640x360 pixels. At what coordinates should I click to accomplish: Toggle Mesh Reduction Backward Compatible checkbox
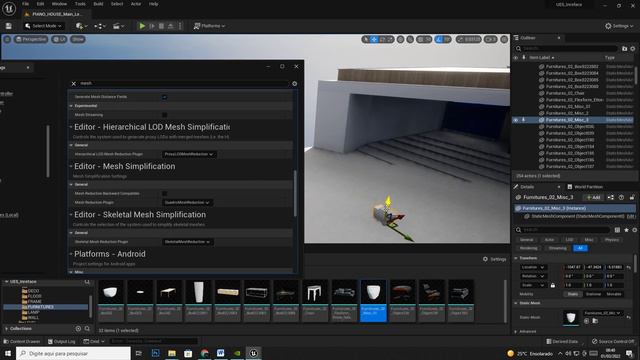tap(164, 193)
